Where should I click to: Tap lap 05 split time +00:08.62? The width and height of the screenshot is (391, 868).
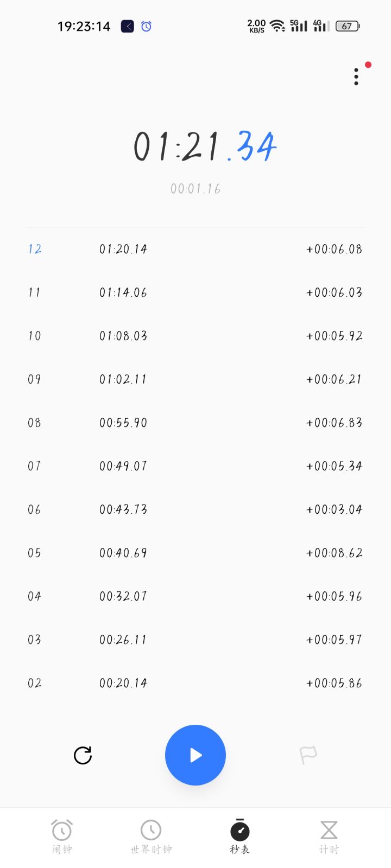point(334,553)
